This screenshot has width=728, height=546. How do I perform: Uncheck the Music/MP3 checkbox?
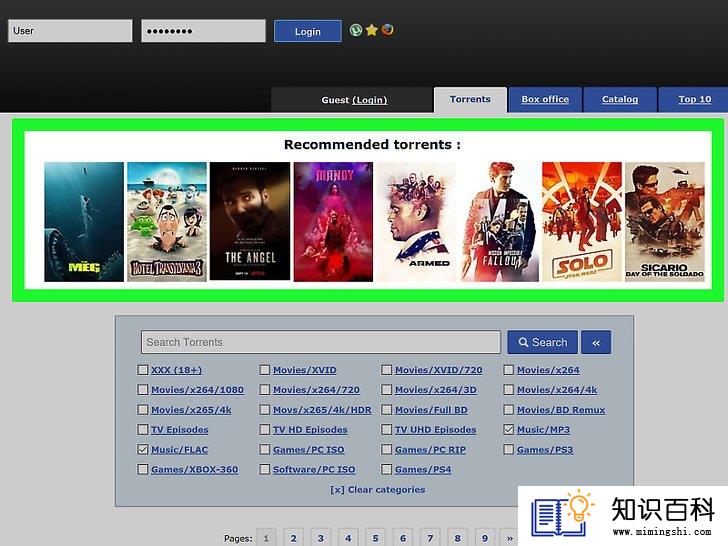[508, 429]
